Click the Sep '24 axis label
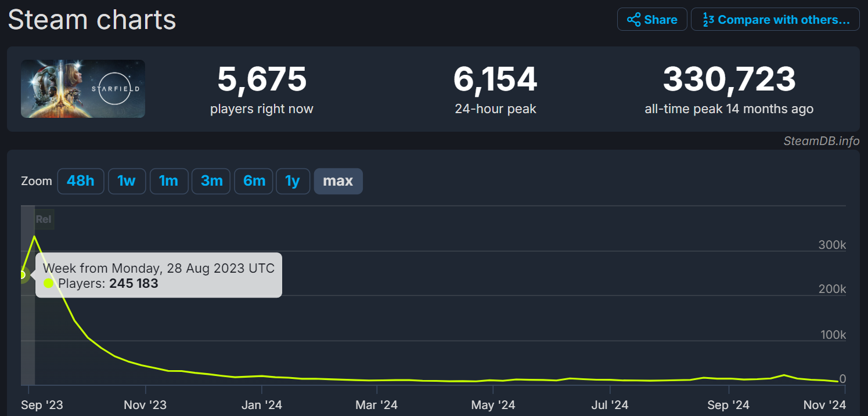Screen dimensions: 868x416 point(729,404)
